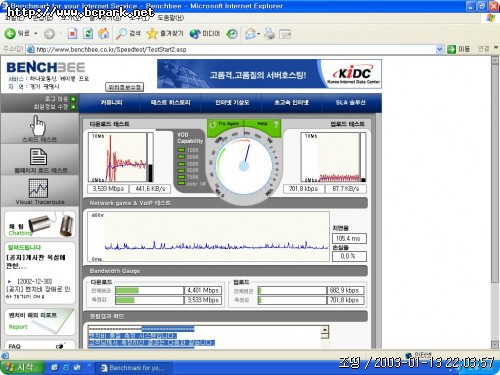Click latency value 105,4 ms
This screenshot has width=500, height=375.
tap(349, 238)
